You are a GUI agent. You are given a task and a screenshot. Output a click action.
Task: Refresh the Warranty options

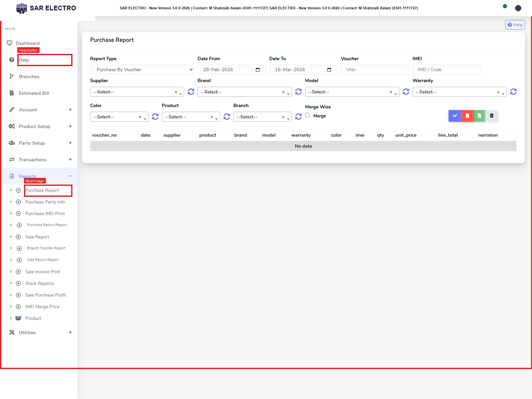[513, 92]
